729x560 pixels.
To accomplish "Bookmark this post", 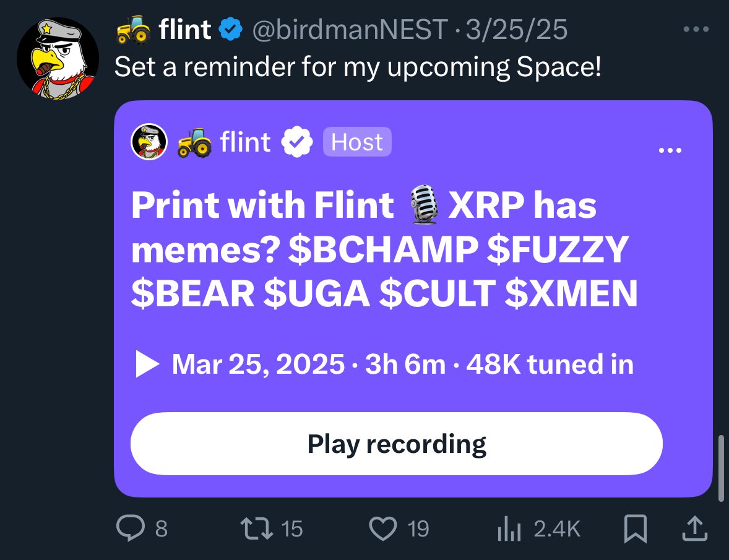I will click(x=635, y=529).
